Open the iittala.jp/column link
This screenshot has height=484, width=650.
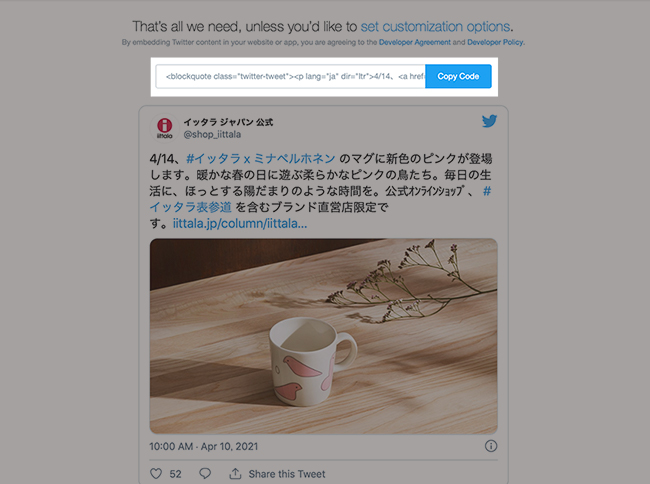pyautogui.click(x=240, y=224)
